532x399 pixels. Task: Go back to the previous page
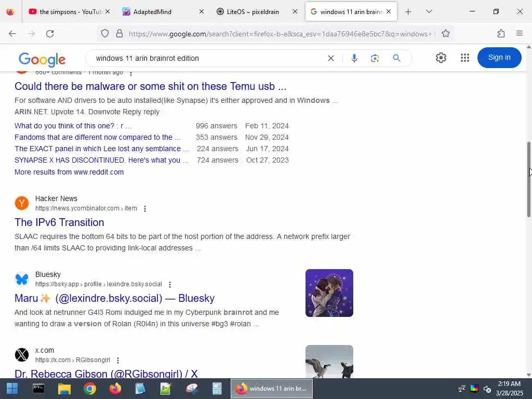[12, 34]
